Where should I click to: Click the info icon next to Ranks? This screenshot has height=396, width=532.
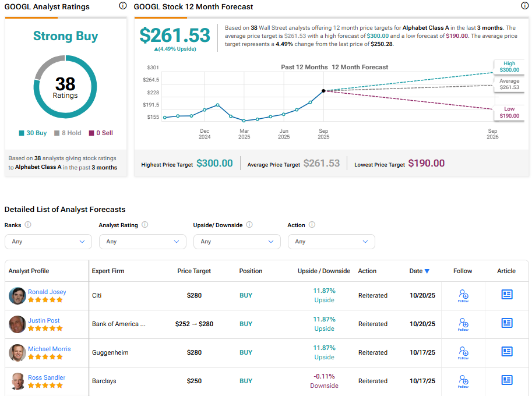click(x=28, y=225)
